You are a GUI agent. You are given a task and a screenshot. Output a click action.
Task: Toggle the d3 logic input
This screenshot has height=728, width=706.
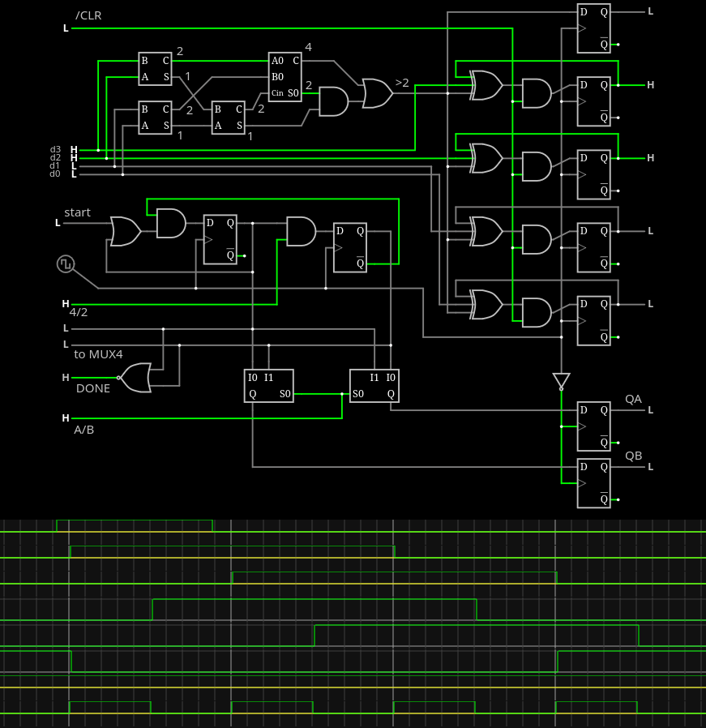tap(74, 149)
